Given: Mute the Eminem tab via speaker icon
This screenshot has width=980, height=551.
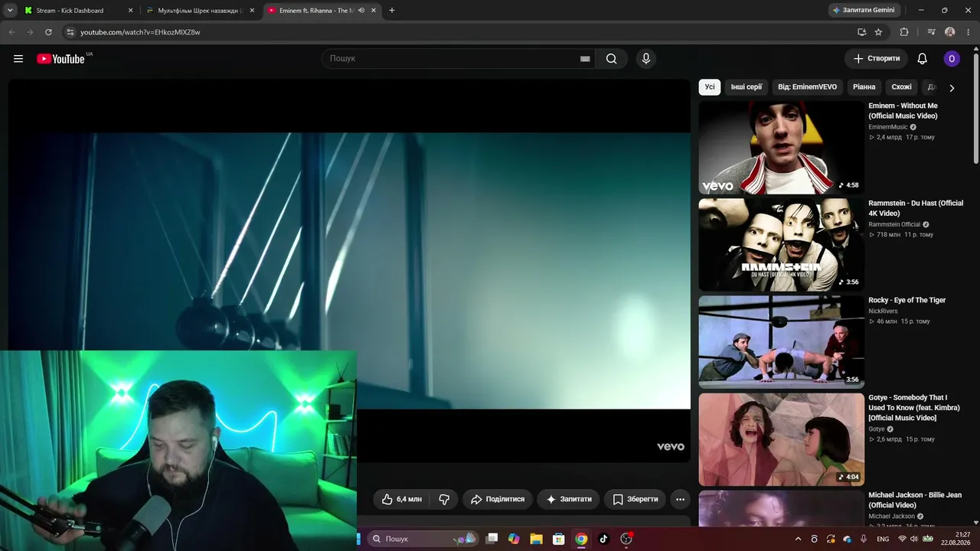Looking at the screenshot, I should [x=362, y=11].
